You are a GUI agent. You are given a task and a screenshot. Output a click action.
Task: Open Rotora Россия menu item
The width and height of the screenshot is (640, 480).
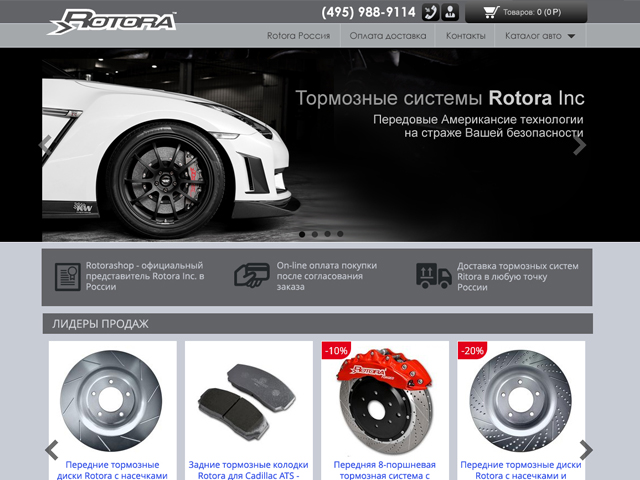[298, 36]
